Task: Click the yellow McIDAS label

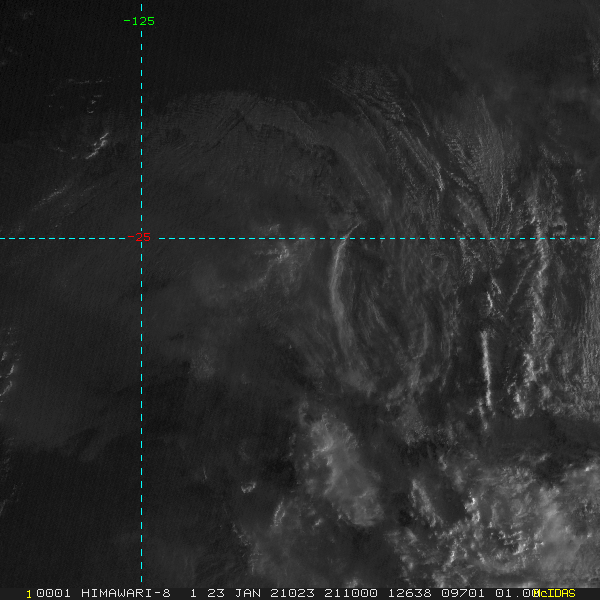Action: tap(554, 593)
